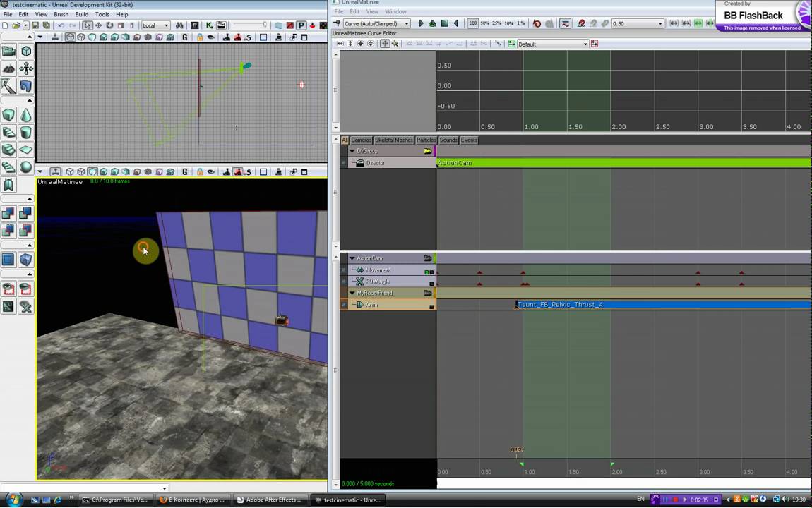
Task: Collapse the ActionCam group
Action: (352, 258)
